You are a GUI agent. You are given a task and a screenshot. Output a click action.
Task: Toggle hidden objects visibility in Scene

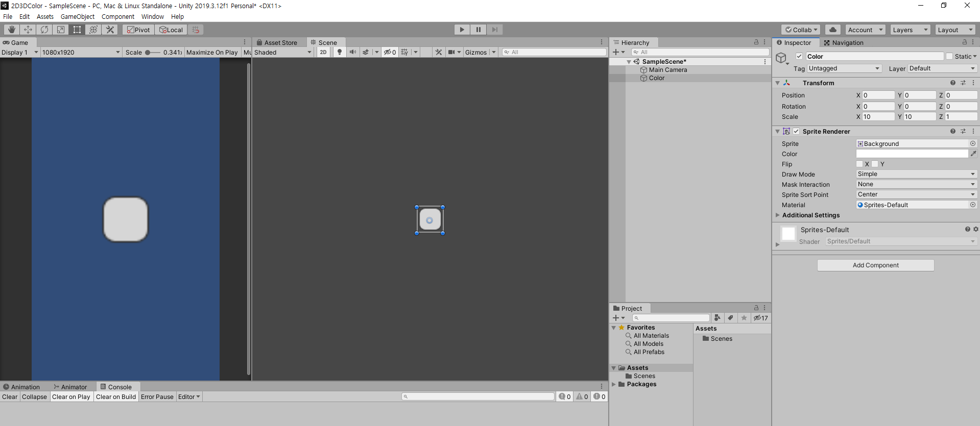click(x=390, y=52)
